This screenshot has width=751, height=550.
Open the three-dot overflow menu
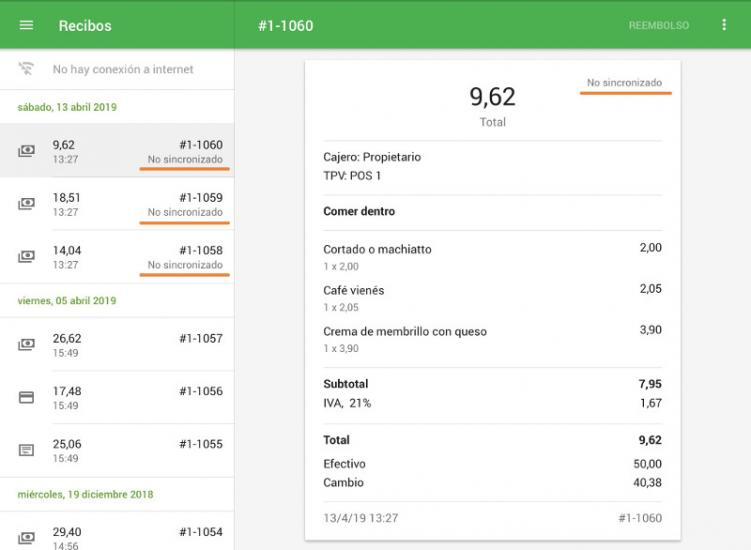pos(725,25)
